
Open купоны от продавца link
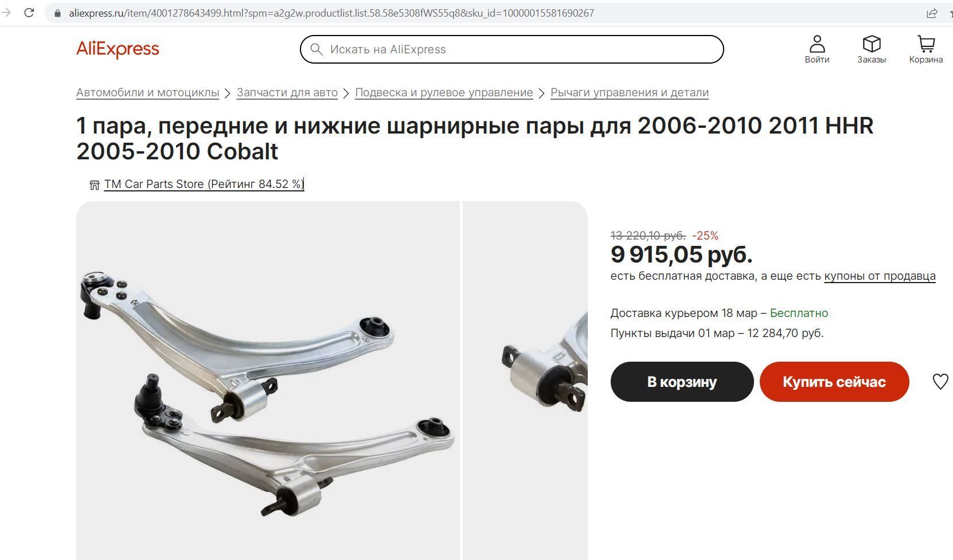click(880, 276)
